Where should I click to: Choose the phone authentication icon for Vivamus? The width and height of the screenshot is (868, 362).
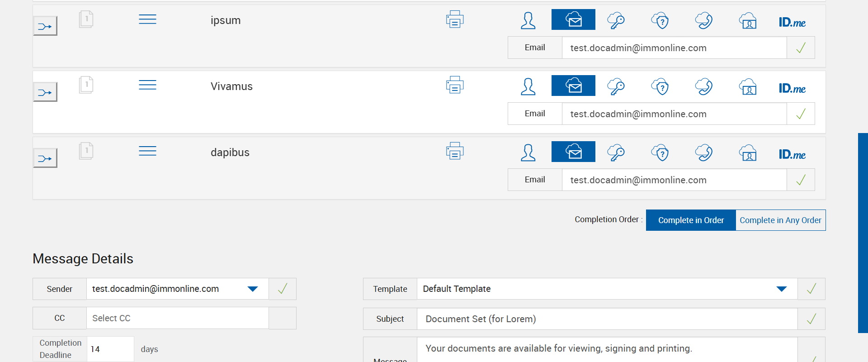click(x=704, y=86)
